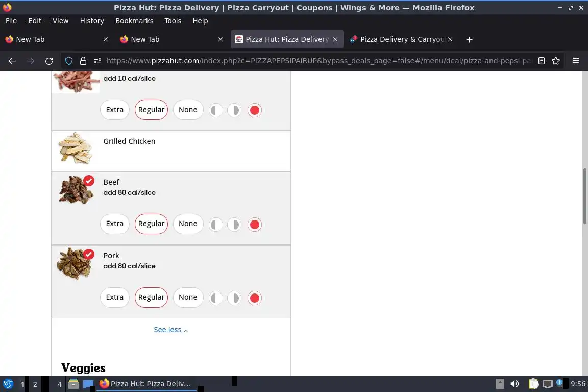The width and height of the screenshot is (588, 392).
Task: Go back to the previous page
Action: coord(12,61)
